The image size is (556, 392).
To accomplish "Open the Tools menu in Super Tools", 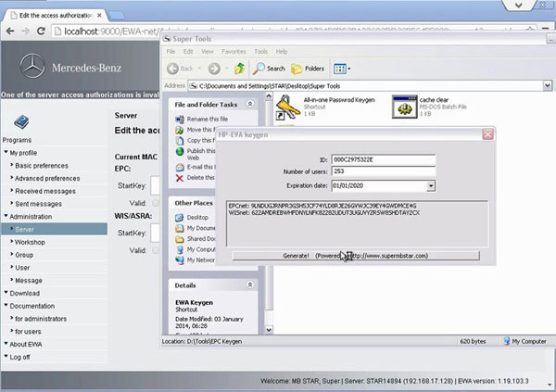I will click(x=260, y=52).
